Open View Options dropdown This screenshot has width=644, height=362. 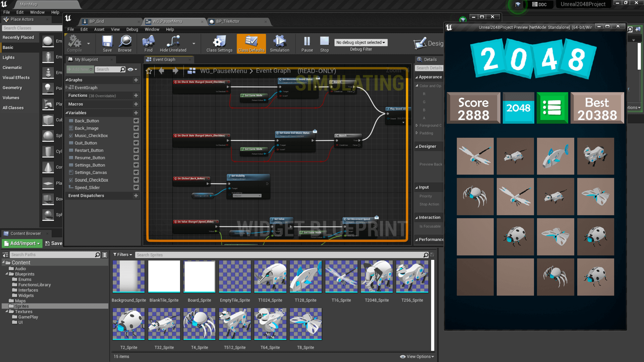417,357
